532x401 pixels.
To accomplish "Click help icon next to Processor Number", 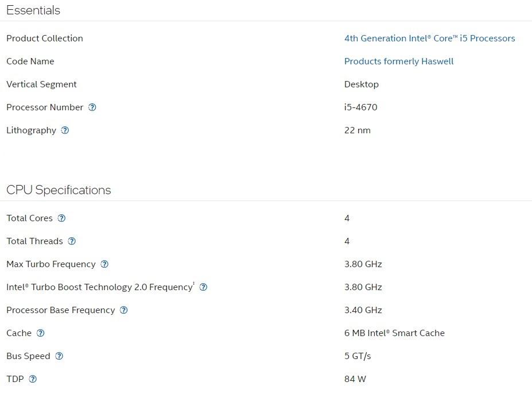I will 92,107.
